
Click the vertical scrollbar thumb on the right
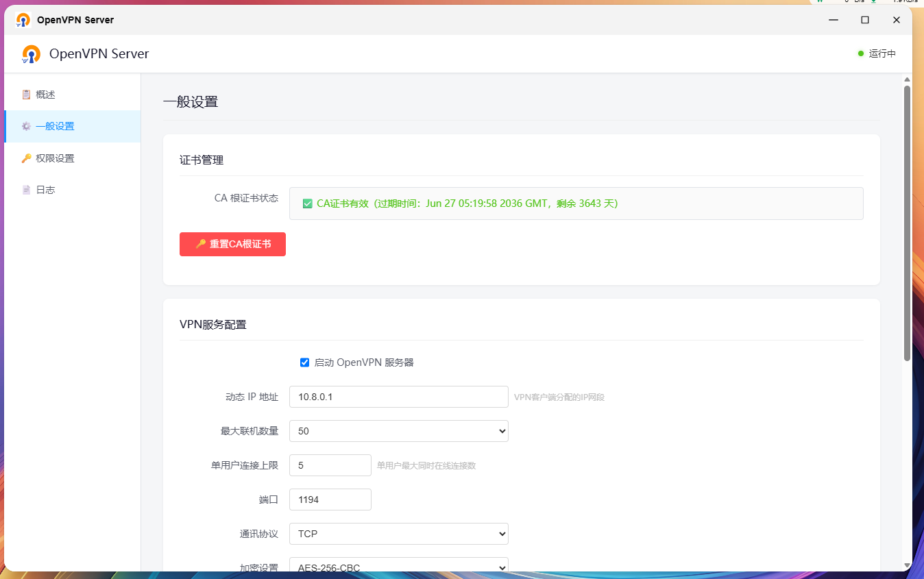pyautogui.click(x=907, y=223)
